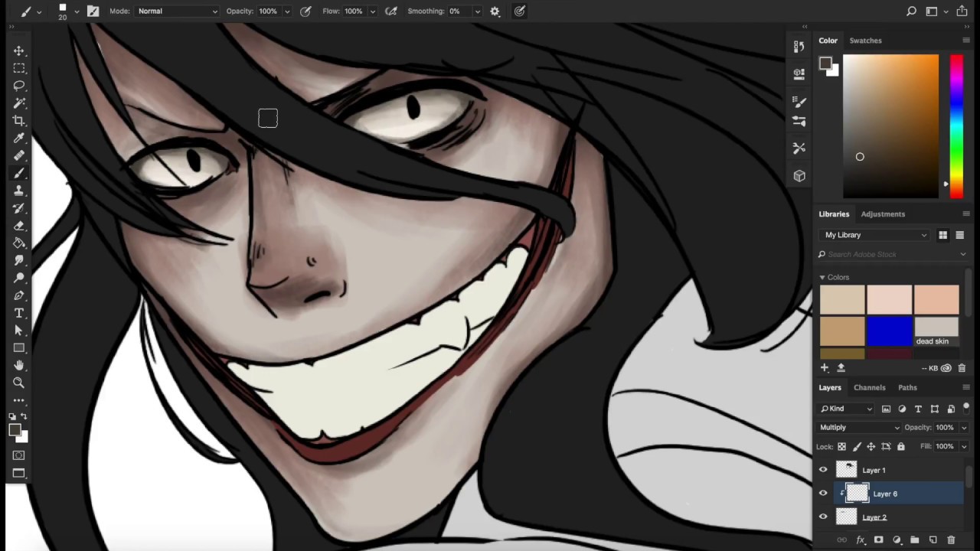Select the Crop tool
Screen dimensions: 980x551
tap(19, 121)
